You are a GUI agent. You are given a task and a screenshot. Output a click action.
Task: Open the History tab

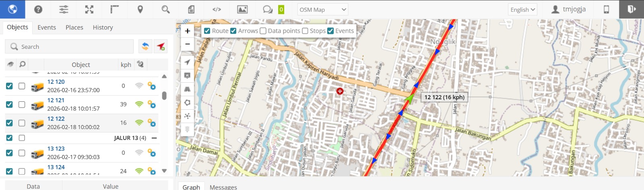click(x=103, y=27)
